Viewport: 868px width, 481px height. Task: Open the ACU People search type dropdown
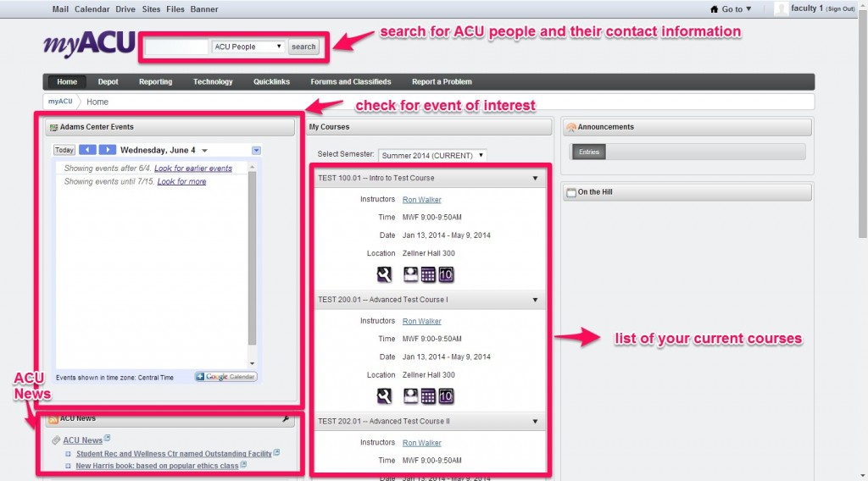tap(248, 47)
